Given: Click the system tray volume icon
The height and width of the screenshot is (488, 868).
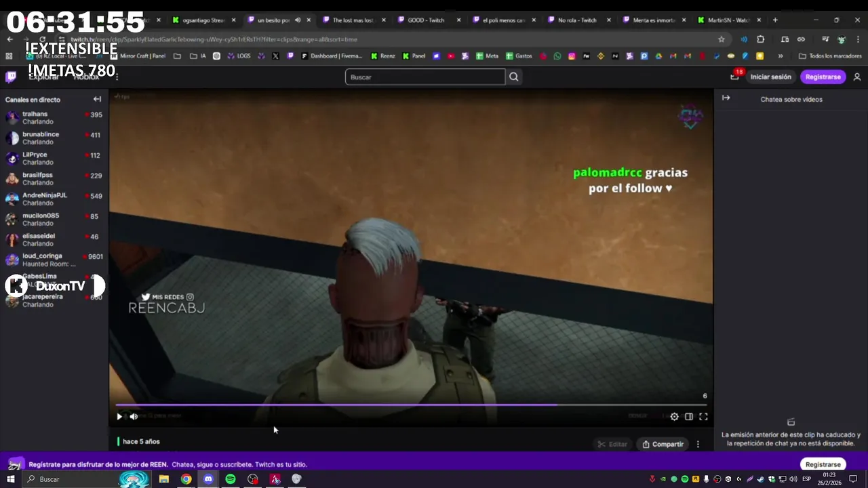Looking at the screenshot, I should tap(793, 479).
